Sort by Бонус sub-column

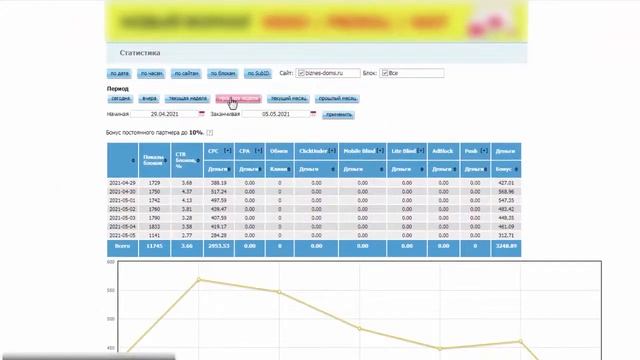click(516, 169)
